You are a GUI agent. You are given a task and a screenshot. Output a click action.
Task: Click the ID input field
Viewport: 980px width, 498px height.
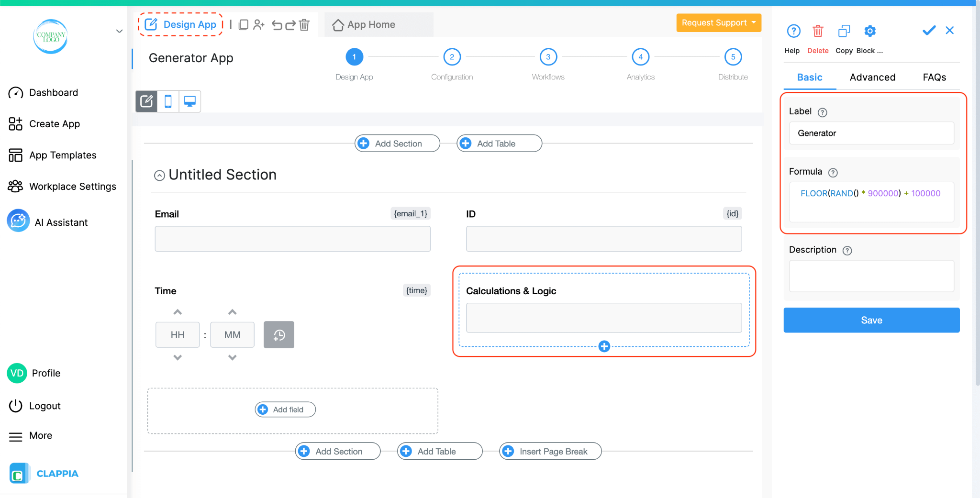(604, 239)
